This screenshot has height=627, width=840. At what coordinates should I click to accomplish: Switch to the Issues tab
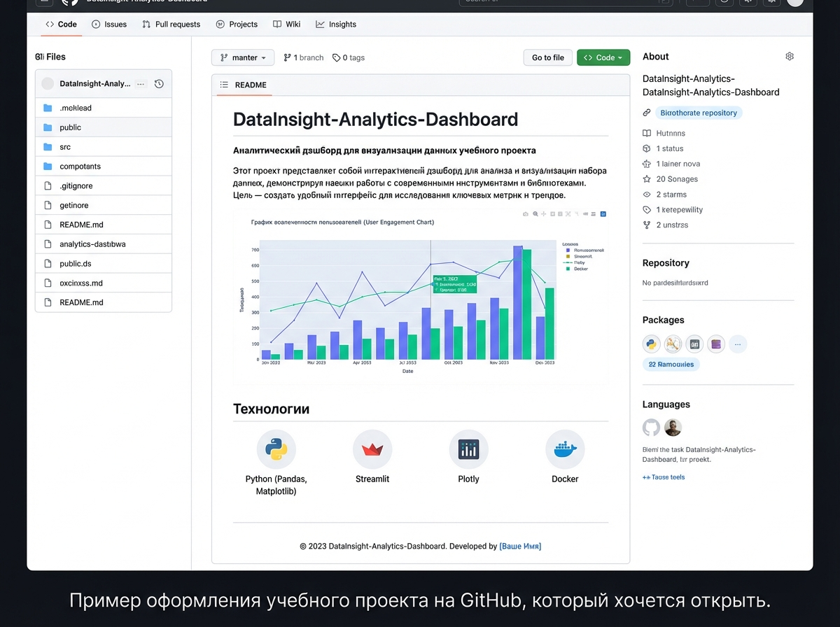pyautogui.click(x=109, y=24)
